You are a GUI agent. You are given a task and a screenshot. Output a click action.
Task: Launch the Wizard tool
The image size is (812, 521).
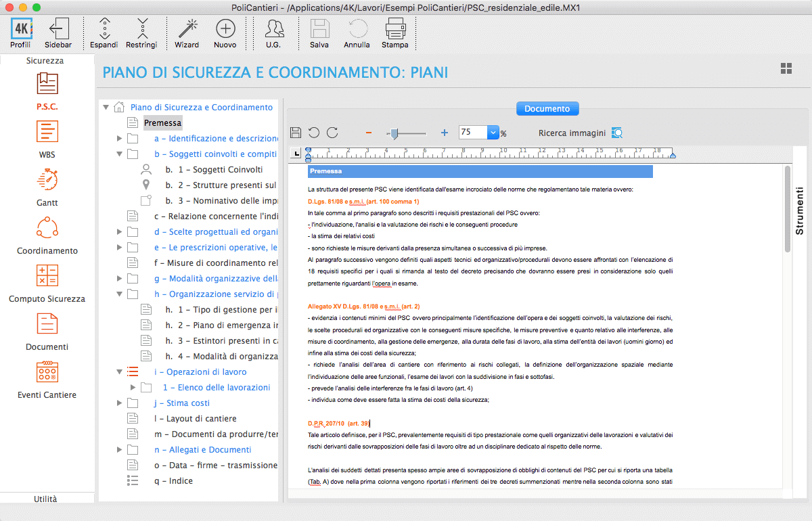coord(187,29)
